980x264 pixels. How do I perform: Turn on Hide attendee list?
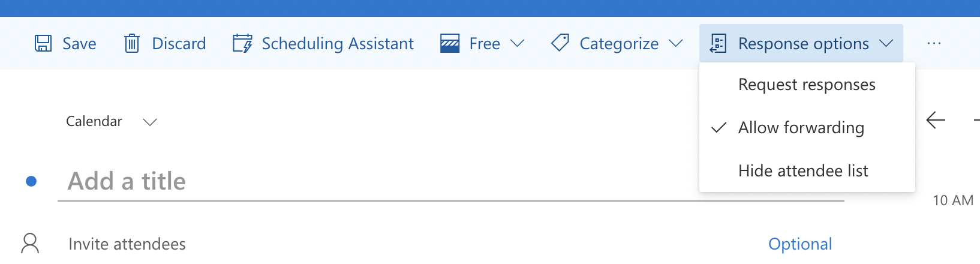[x=803, y=171]
